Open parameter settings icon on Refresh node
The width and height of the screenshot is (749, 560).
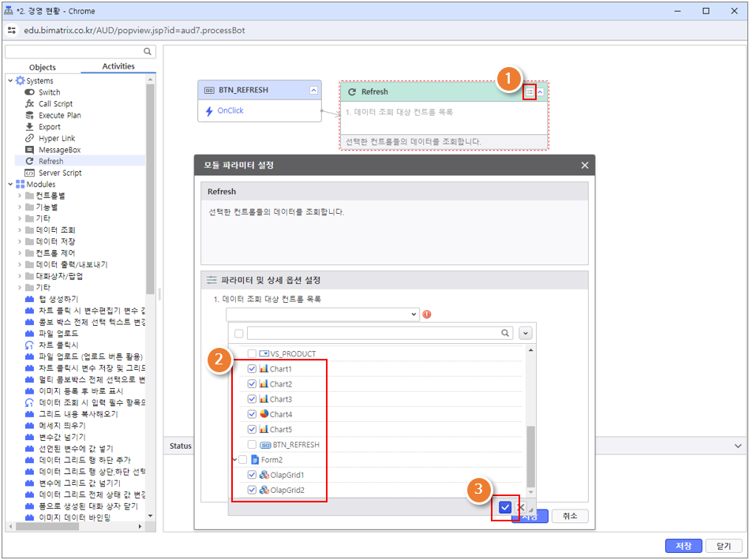529,91
